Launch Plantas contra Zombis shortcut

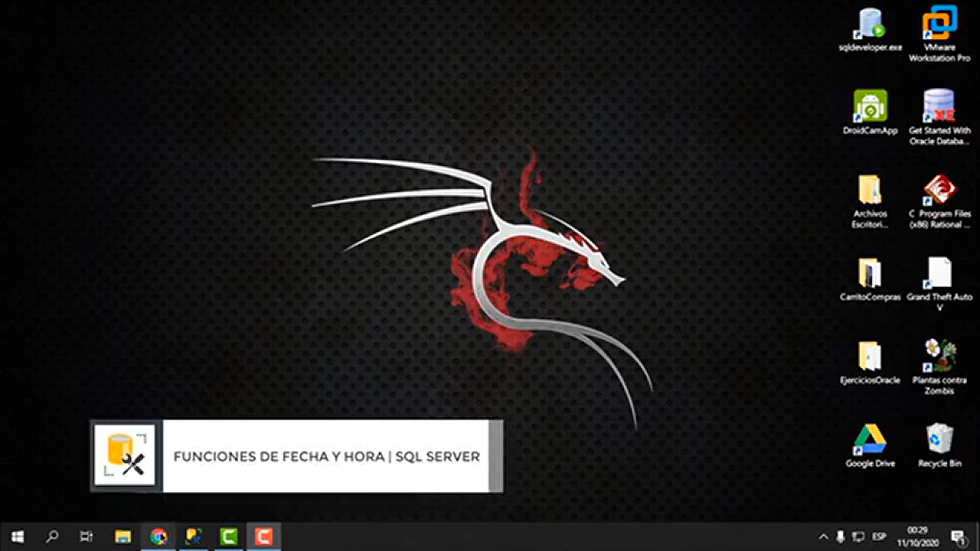click(940, 367)
